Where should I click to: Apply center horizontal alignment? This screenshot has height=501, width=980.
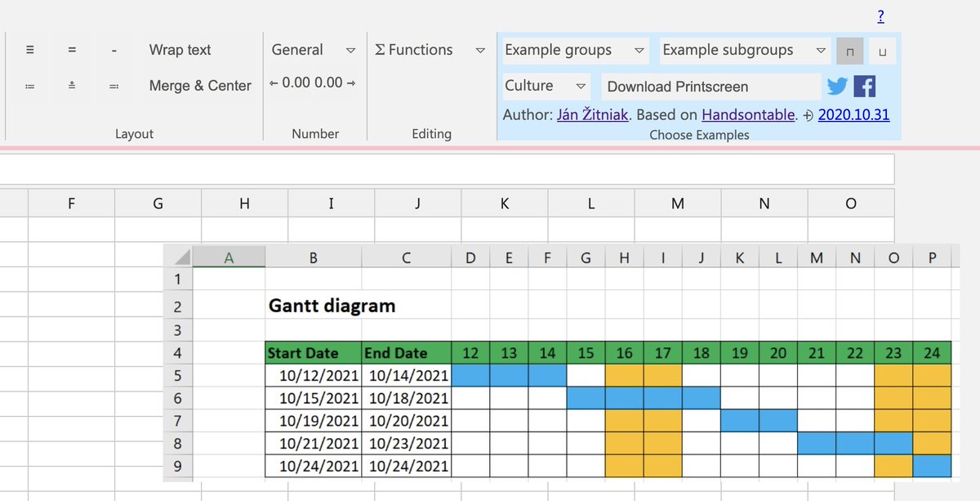pos(72,49)
